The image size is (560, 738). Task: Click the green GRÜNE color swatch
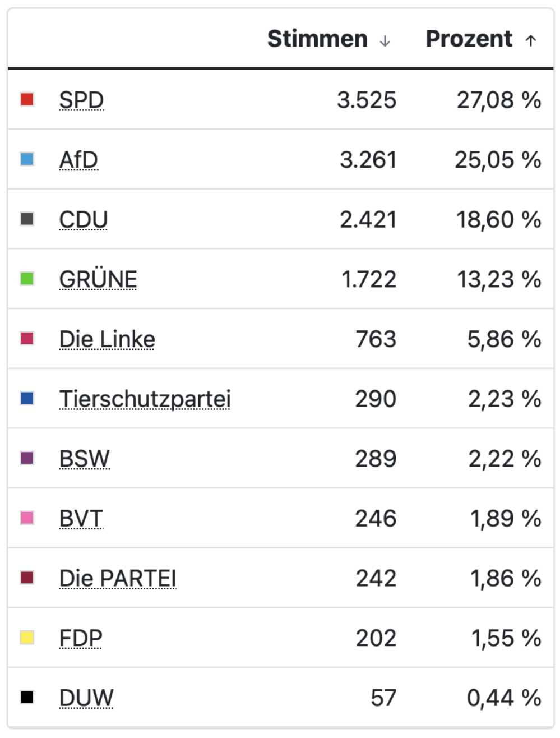(27, 278)
